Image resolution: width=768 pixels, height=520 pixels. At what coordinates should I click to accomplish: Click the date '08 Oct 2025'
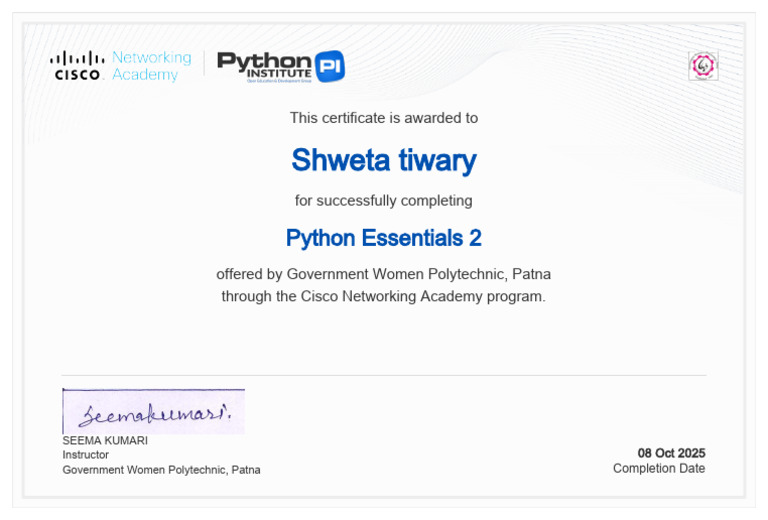coord(671,453)
